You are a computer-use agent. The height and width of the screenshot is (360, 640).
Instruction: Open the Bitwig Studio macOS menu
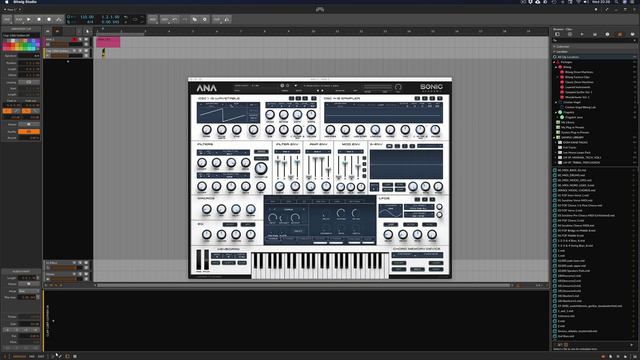[x=24, y=2]
